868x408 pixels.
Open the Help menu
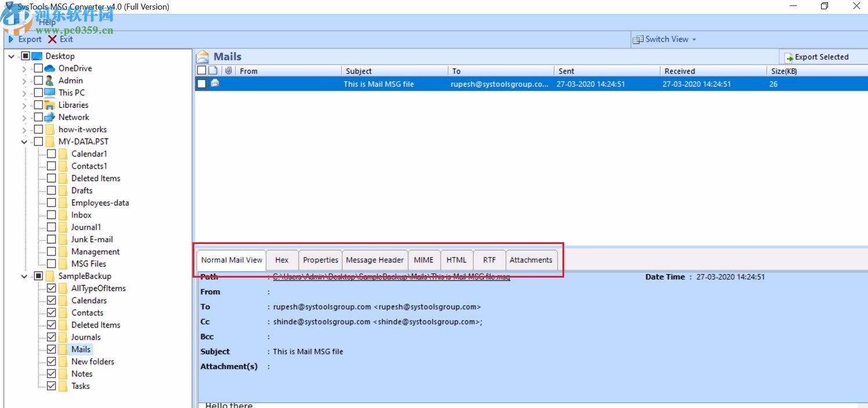[x=48, y=21]
